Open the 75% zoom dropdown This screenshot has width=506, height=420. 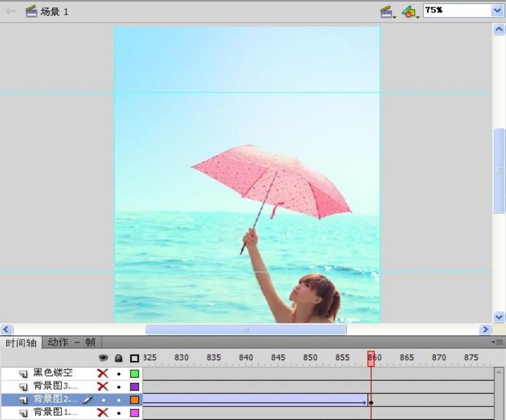point(497,11)
